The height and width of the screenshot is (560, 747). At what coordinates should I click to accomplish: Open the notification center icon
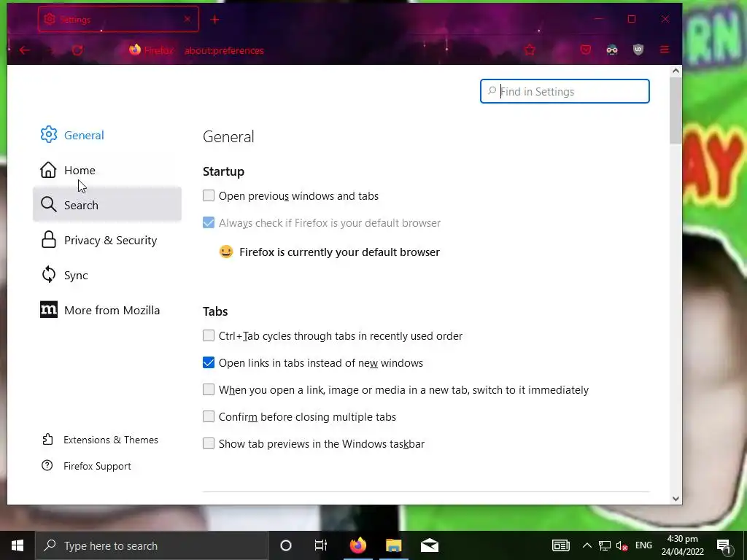pos(724,545)
